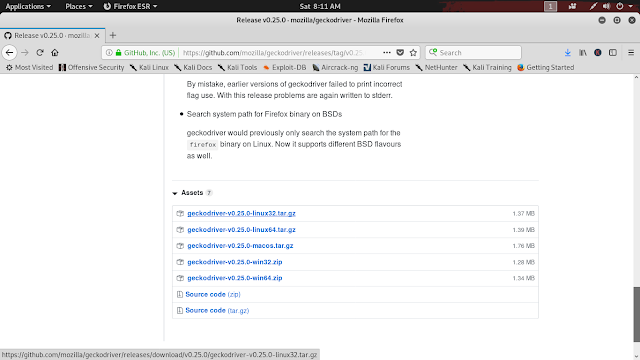Download Source code (zip)
Viewport: 640px width, 360px height.
[x=213, y=294]
